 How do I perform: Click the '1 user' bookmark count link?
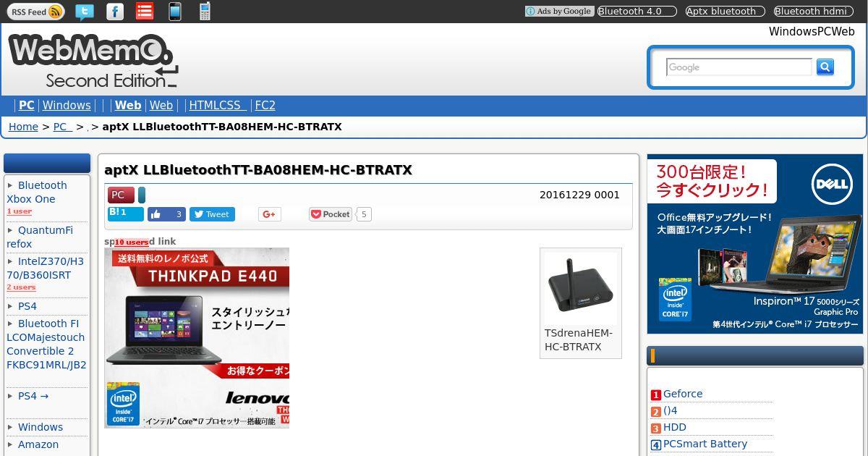(20, 211)
